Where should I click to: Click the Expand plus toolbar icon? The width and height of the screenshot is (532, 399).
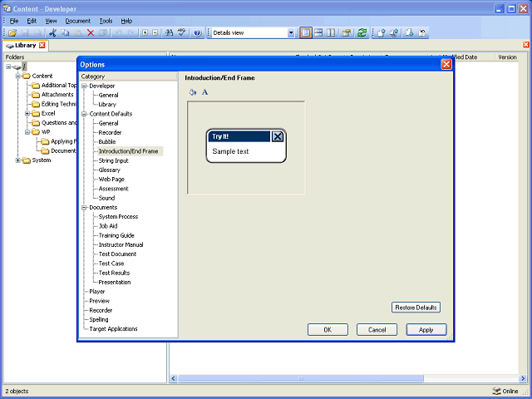145,33
